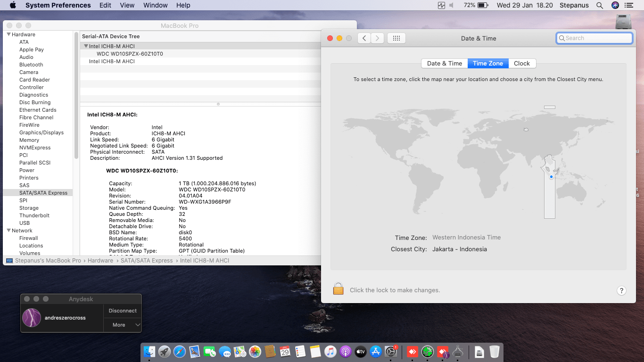
Task: Open the Apple menu
Action: pyautogui.click(x=13, y=5)
